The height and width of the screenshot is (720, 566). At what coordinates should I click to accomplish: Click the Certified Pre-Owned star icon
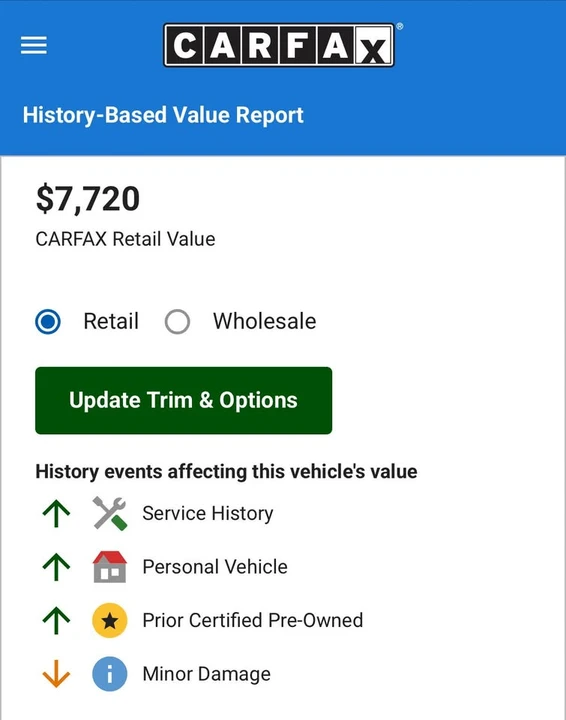[110, 620]
